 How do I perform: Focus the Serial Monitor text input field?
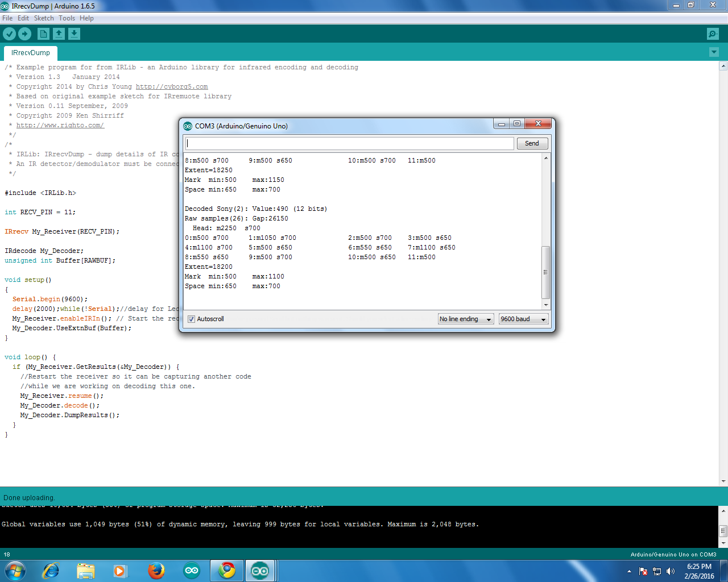(350, 143)
